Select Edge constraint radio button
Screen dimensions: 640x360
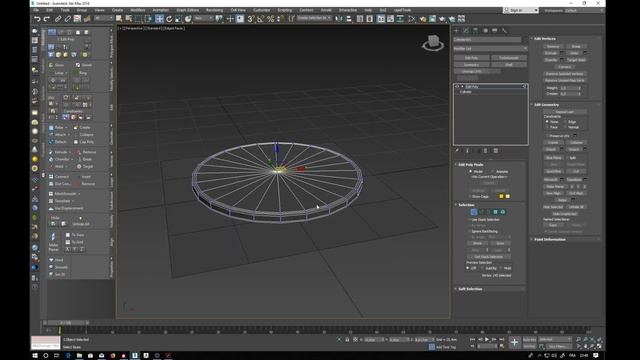[565, 122]
